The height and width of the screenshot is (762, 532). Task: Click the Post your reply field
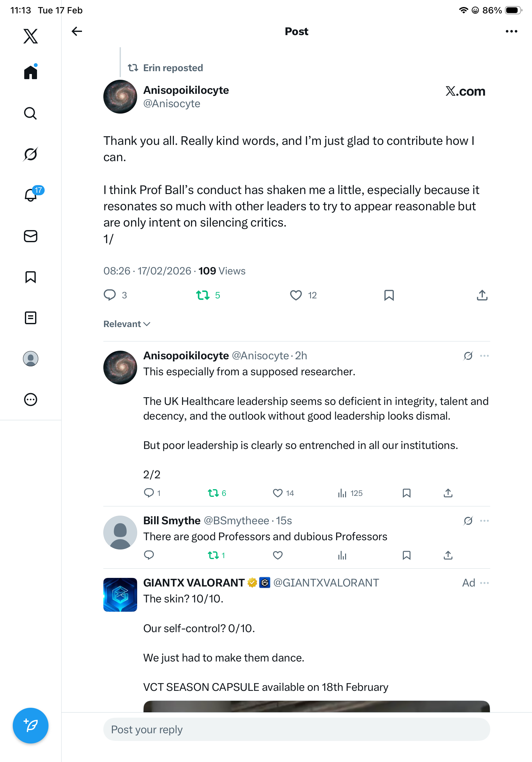[x=297, y=729]
